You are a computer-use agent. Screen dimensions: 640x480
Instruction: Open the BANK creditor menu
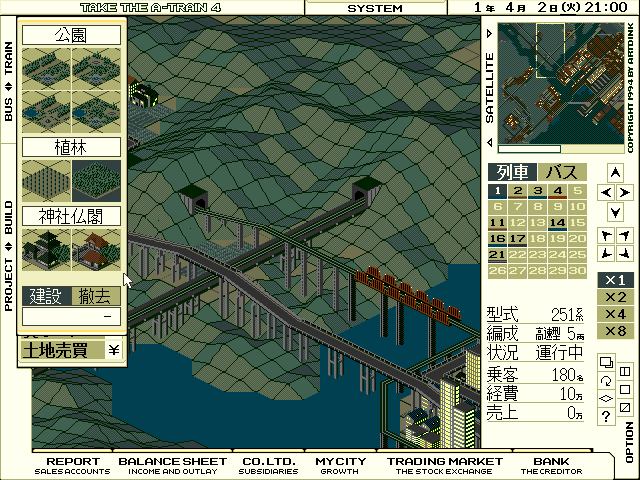(x=544, y=465)
